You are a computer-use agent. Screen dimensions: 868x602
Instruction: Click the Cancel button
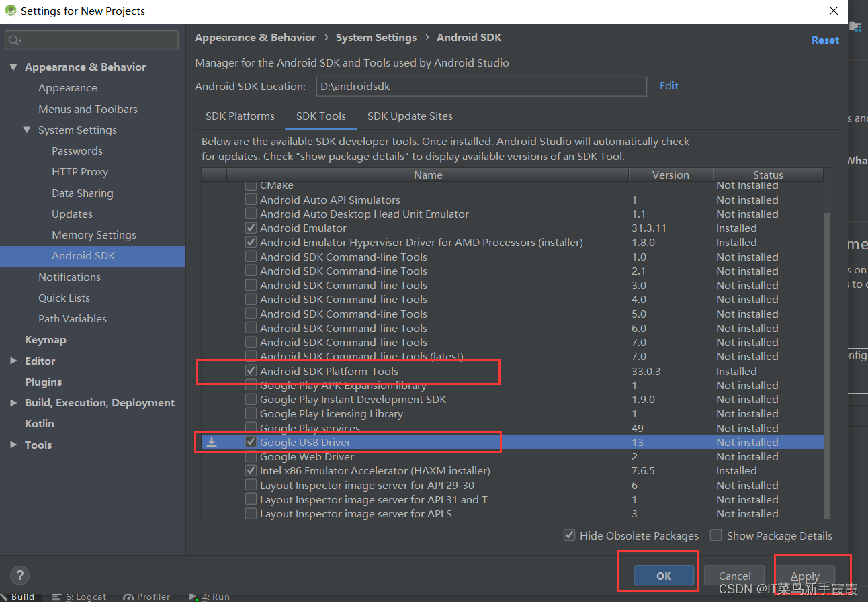tap(735, 576)
